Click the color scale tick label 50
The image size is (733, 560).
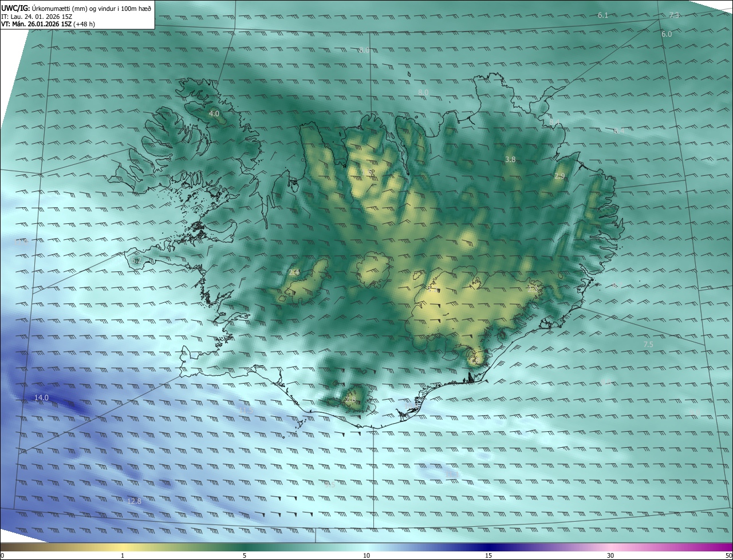coord(728,555)
